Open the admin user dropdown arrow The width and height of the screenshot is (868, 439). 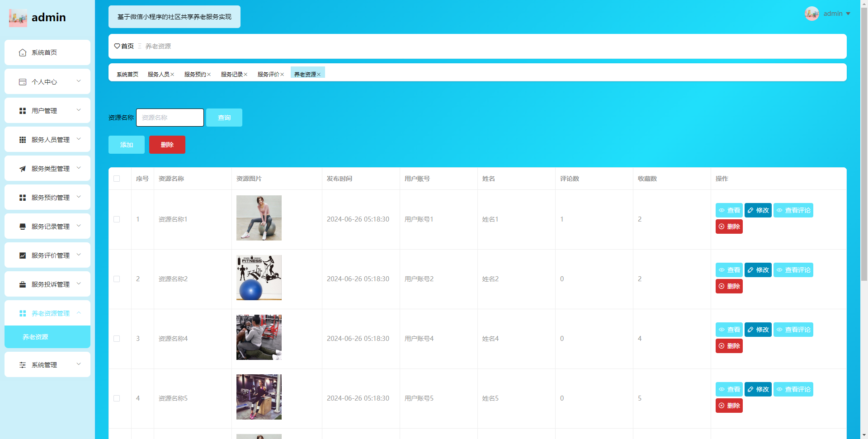click(848, 14)
